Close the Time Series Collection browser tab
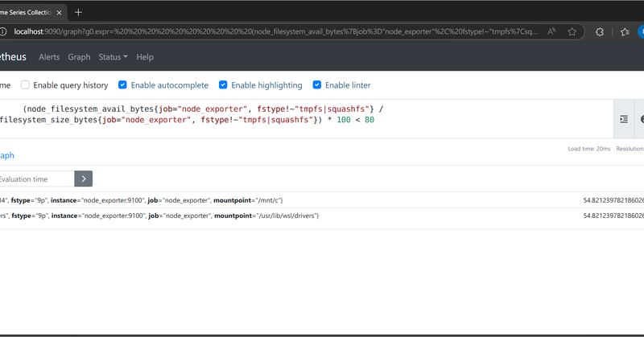644x337 pixels. [59, 13]
